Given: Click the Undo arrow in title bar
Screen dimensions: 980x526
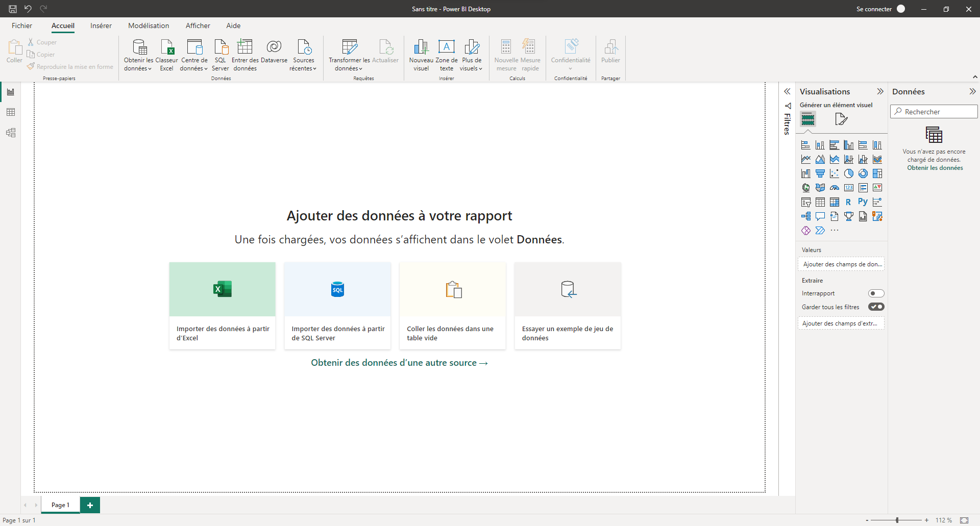Looking at the screenshot, I should (x=28, y=9).
